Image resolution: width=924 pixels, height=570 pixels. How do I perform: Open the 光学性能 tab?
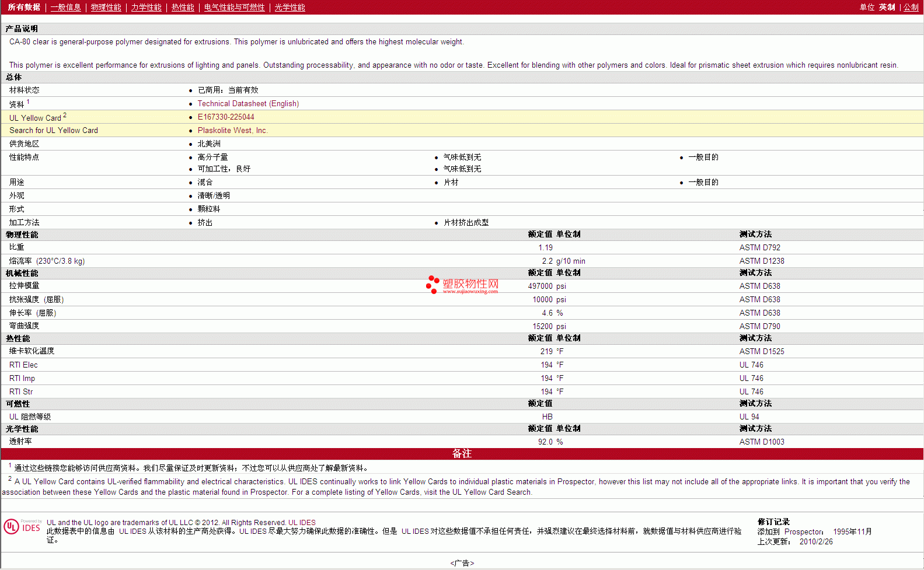click(x=290, y=7)
